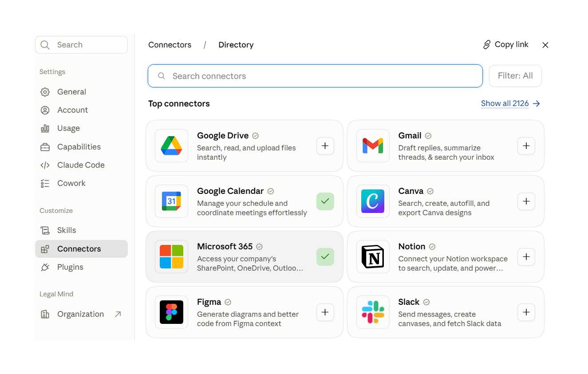Viewport: 588px width, 374px height.
Task: Open Capabilities settings
Action: [x=81, y=147]
